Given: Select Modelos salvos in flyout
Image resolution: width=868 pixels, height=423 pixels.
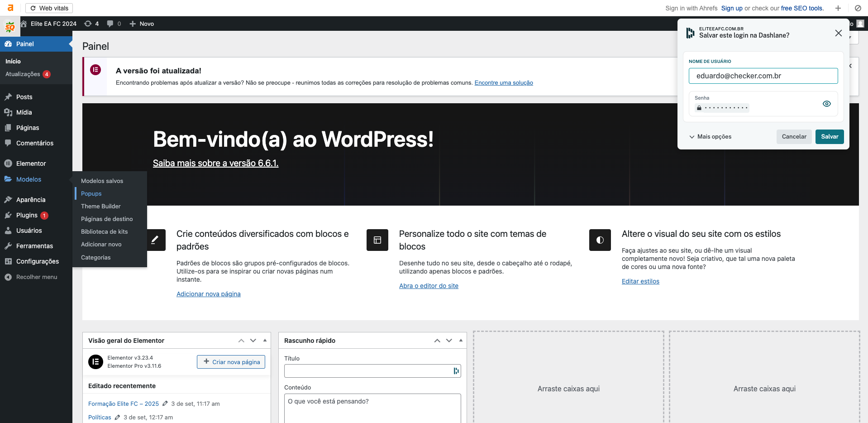Looking at the screenshot, I should tap(102, 181).
